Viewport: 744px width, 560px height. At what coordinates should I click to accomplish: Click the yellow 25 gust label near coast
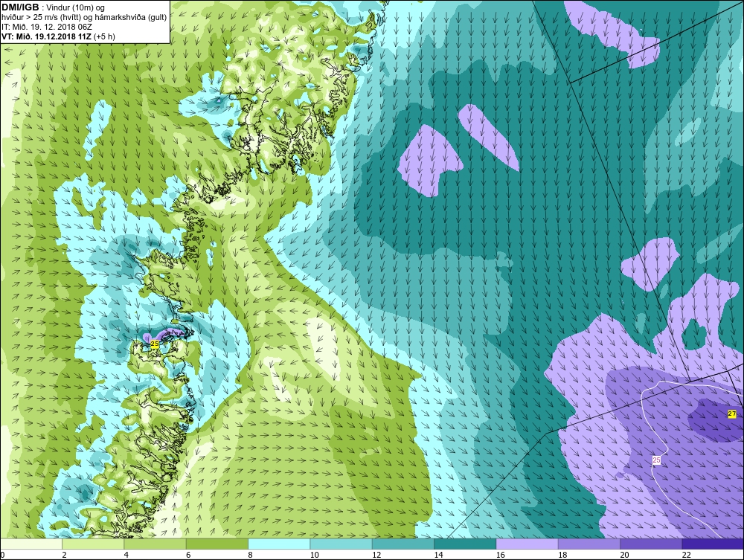(154, 344)
